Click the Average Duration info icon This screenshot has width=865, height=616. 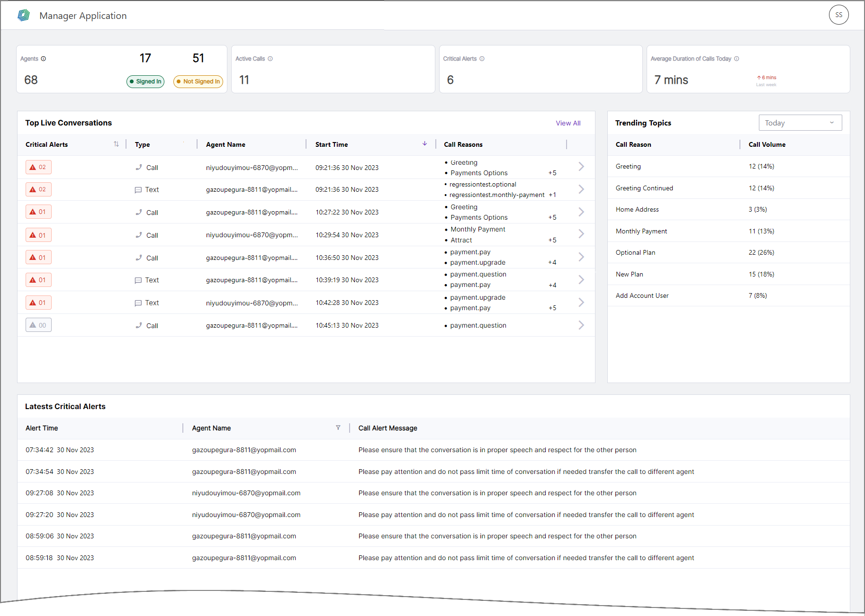tap(737, 59)
